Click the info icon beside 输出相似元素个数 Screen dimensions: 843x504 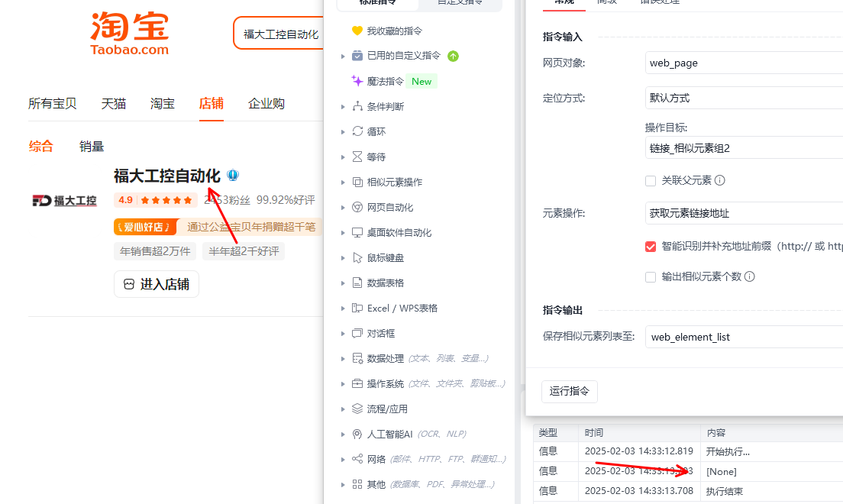tap(749, 276)
